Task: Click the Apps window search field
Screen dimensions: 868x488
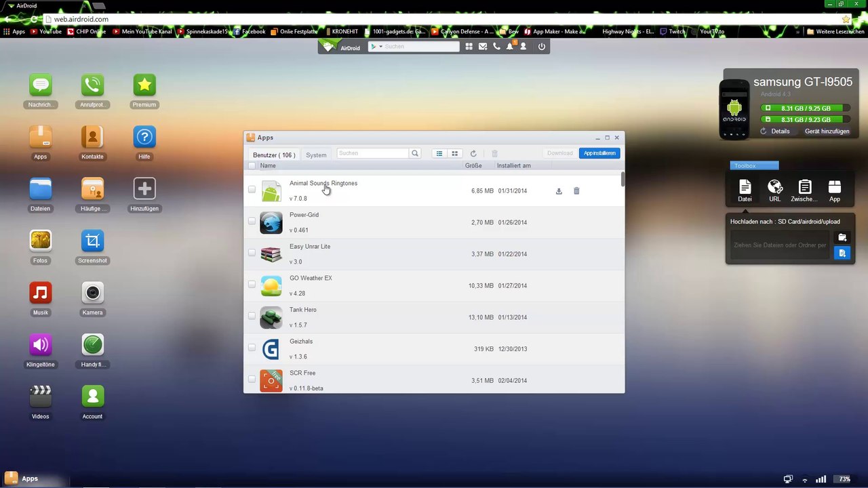Action: point(373,153)
